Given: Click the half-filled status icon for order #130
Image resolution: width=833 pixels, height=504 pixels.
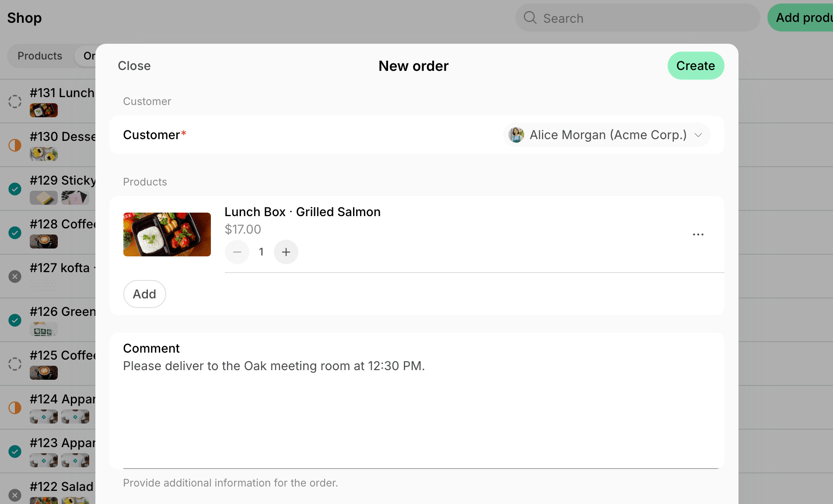Looking at the screenshot, I should click(x=15, y=145).
